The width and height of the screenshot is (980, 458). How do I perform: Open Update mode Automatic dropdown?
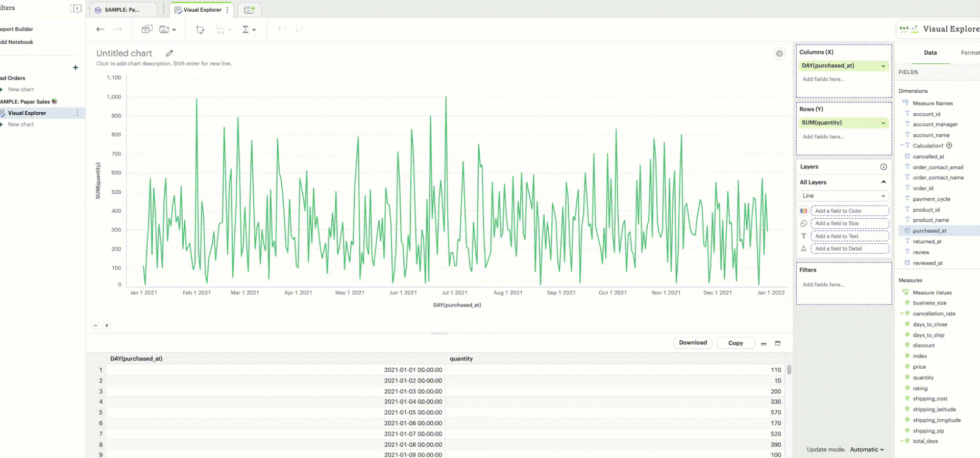pos(867,449)
